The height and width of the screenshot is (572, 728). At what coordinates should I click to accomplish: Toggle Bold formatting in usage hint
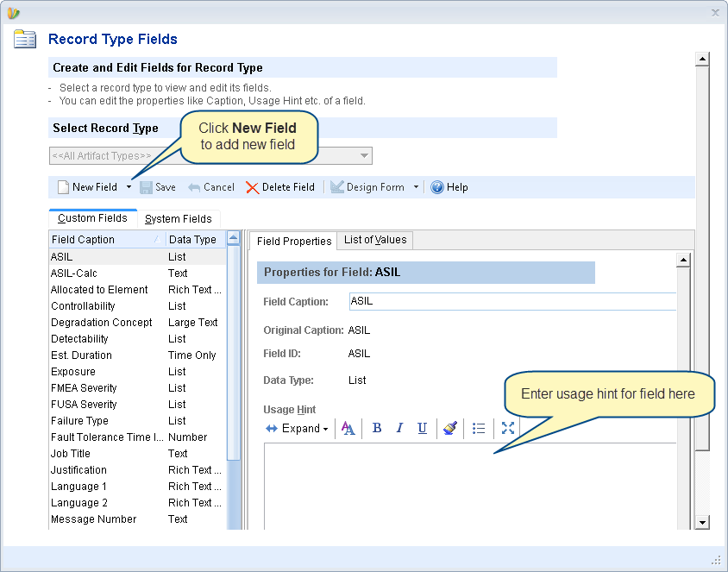(377, 428)
